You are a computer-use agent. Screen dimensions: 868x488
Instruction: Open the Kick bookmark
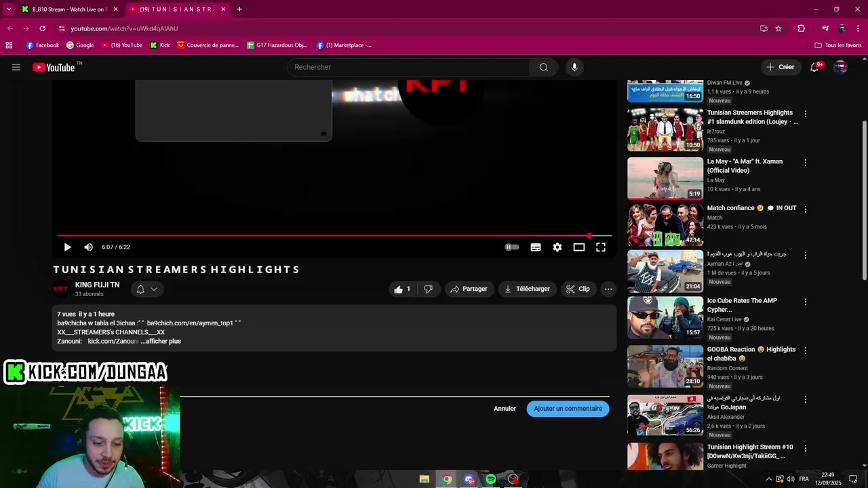tap(160, 45)
